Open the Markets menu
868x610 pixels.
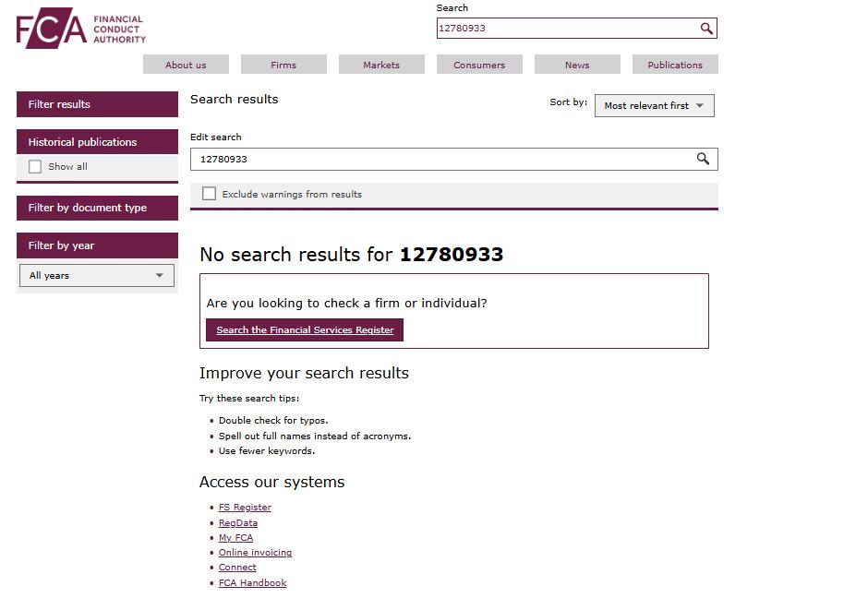[381, 65]
